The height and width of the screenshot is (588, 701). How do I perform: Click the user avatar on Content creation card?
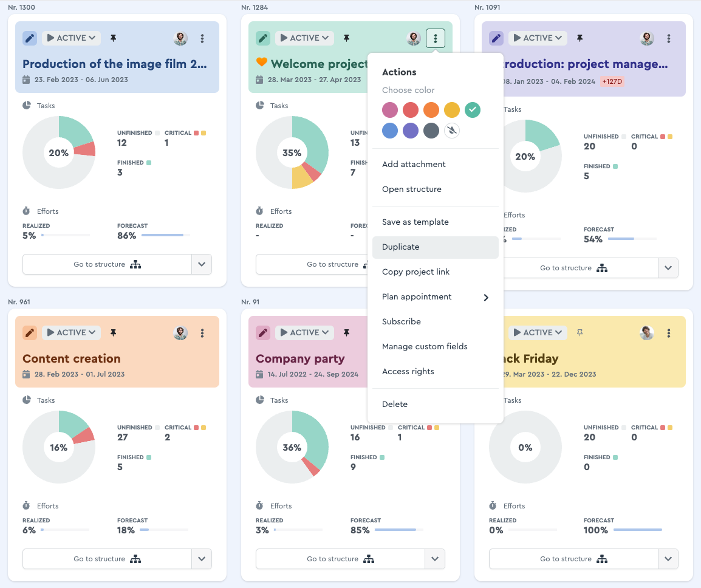tap(180, 333)
